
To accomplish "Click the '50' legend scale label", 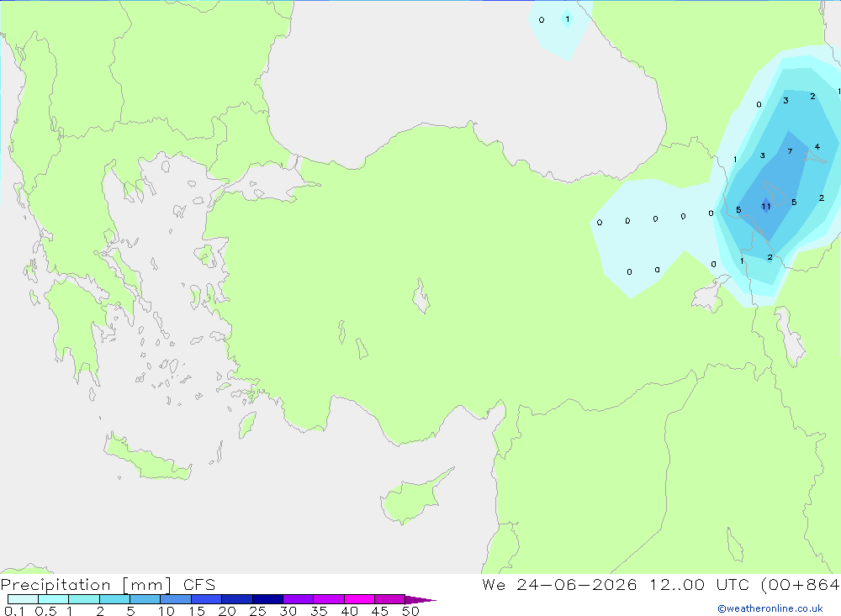I will 411,611.
